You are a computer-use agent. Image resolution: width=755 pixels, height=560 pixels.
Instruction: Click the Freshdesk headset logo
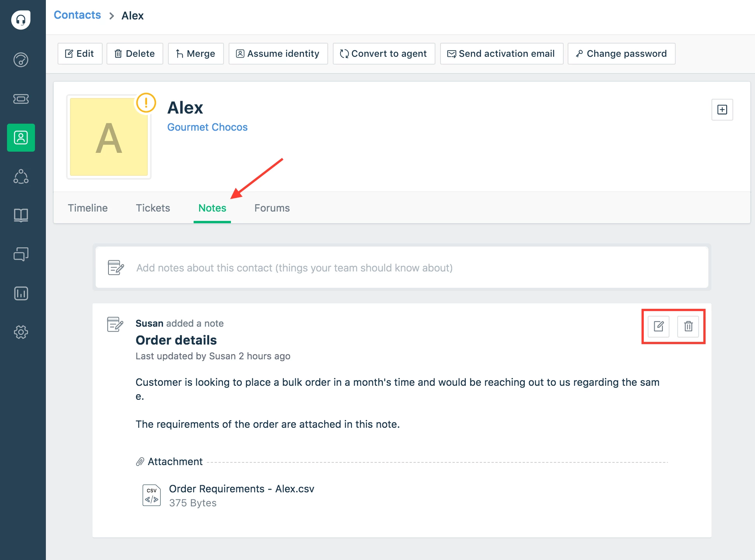(x=21, y=19)
